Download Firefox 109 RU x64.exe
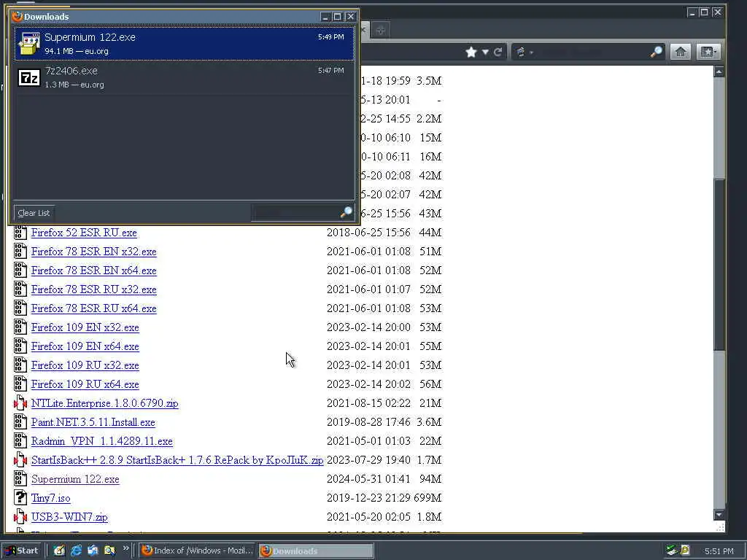The height and width of the screenshot is (560, 747). pos(85,384)
